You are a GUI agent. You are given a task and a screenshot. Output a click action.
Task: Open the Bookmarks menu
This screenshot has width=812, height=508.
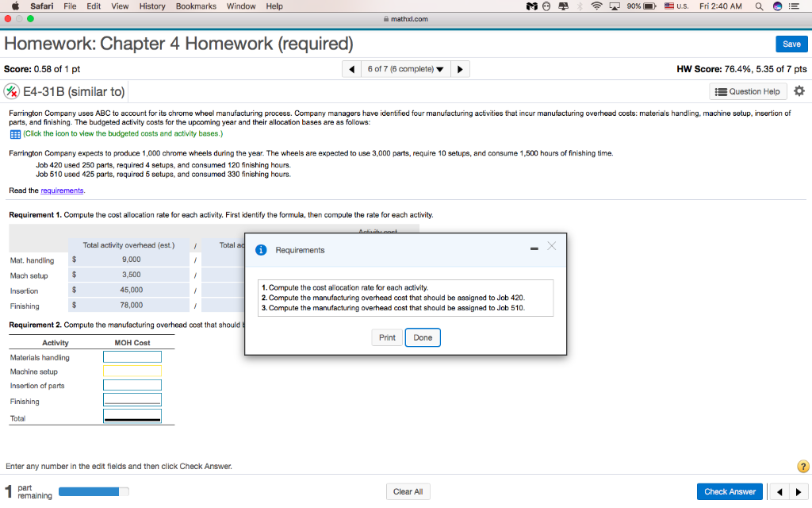click(195, 6)
